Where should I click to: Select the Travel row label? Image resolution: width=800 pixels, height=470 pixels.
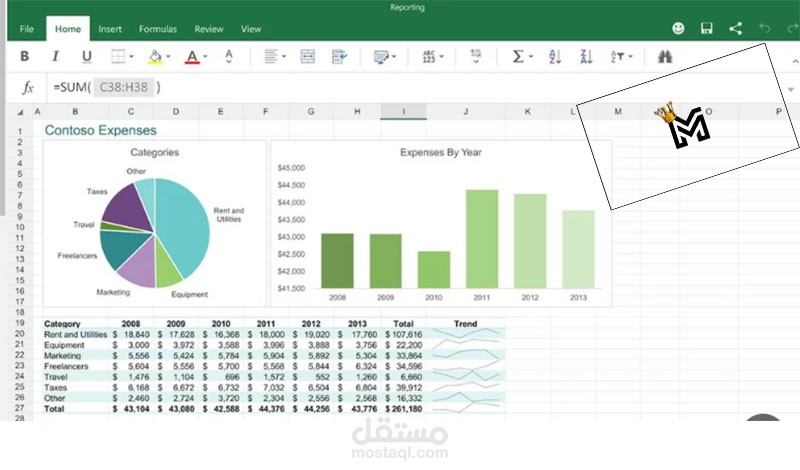[56, 377]
